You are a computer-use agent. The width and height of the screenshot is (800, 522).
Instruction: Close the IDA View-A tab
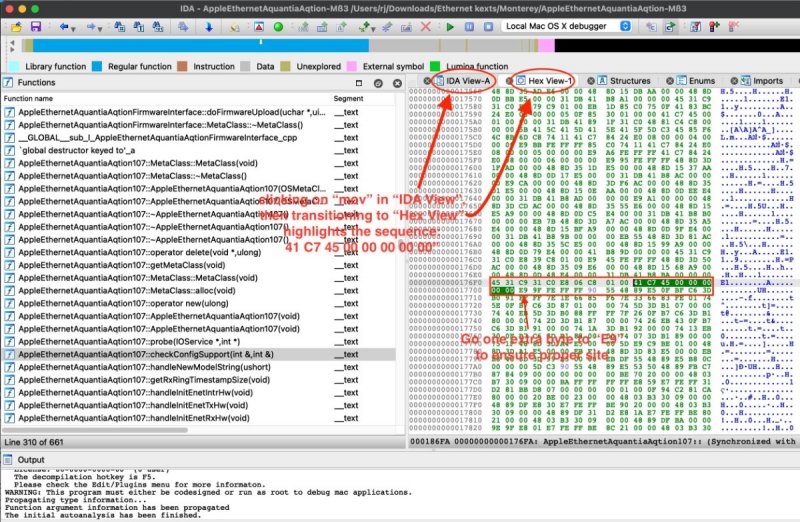point(427,81)
